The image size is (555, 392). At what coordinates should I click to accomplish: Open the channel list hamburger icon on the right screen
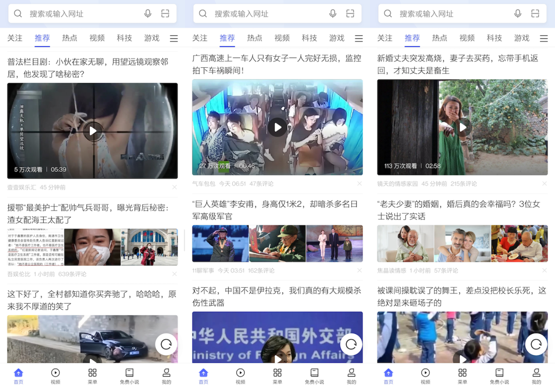click(x=544, y=38)
